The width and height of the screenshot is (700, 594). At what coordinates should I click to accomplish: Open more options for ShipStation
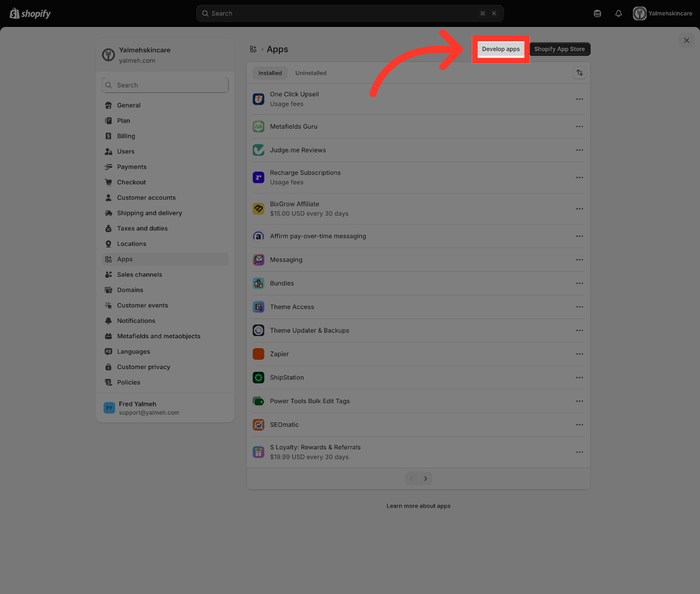pos(580,378)
